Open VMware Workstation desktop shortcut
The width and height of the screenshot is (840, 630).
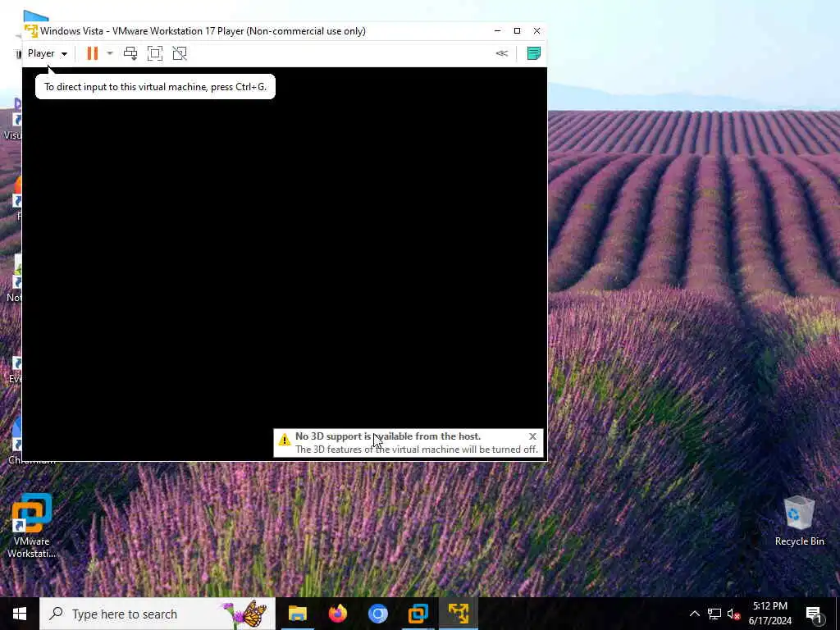click(31, 526)
